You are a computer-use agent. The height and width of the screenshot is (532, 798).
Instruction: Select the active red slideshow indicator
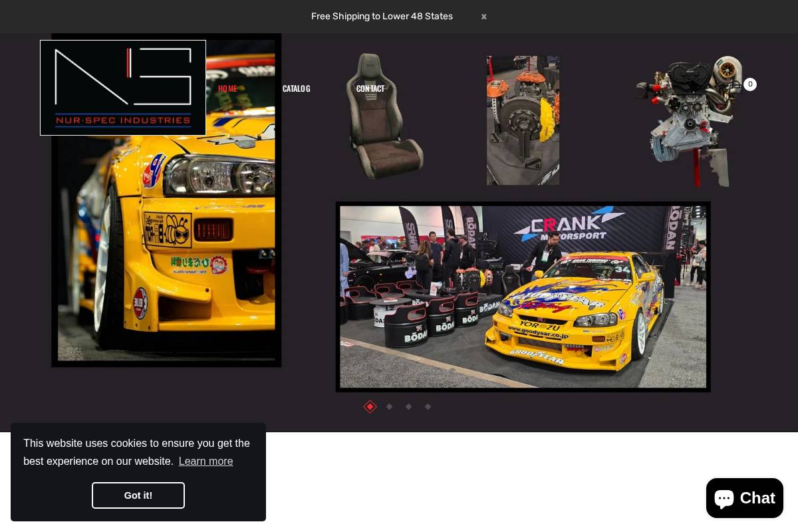pos(370,406)
